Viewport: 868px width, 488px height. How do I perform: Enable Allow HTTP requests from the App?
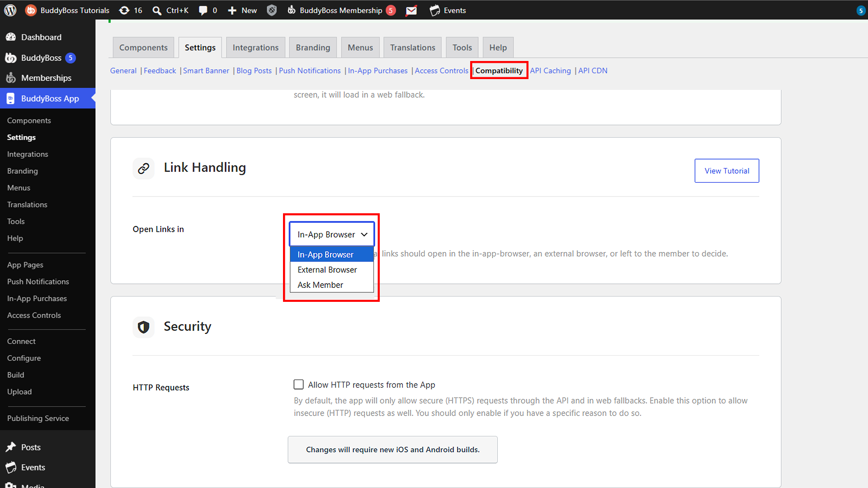(x=298, y=385)
